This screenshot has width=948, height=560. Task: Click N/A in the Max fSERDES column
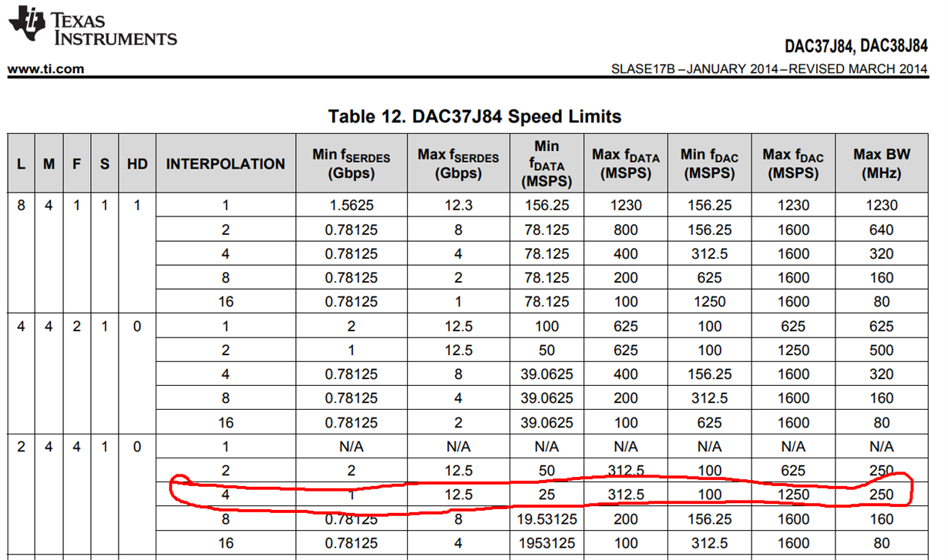(x=459, y=447)
